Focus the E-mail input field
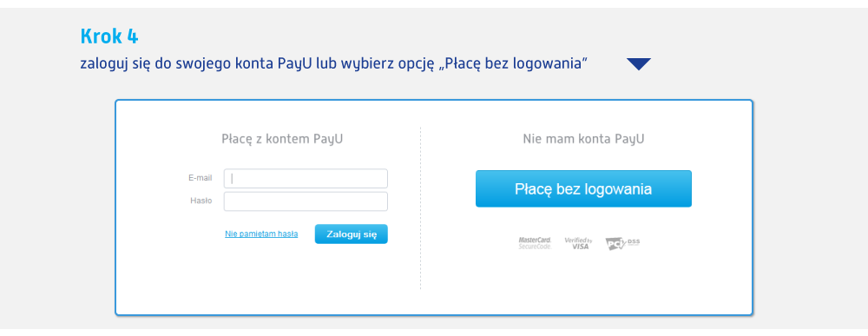This screenshot has width=868, height=336. point(306,178)
